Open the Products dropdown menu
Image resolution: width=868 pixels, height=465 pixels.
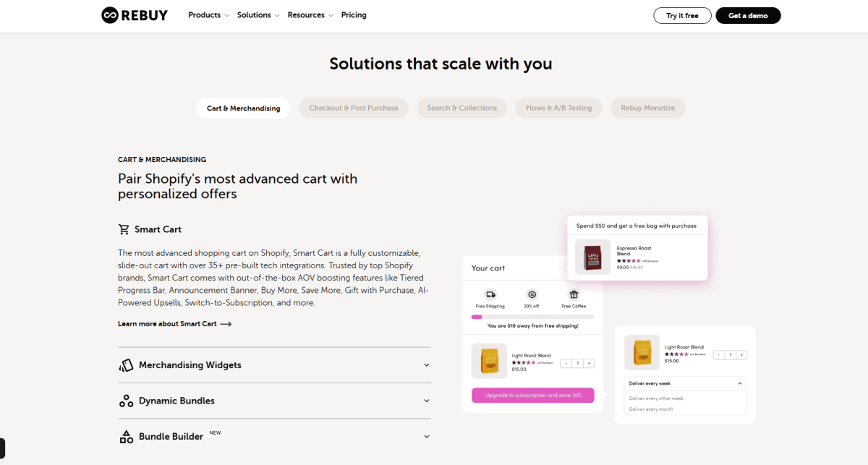pos(208,15)
